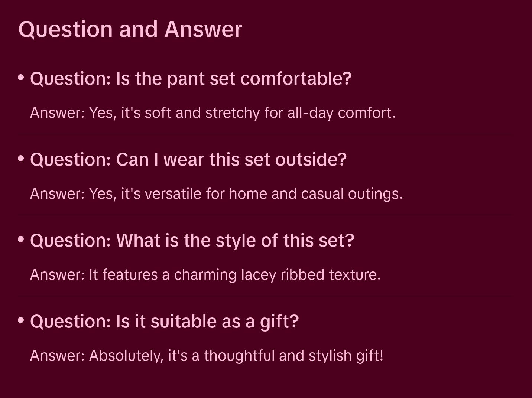Click the bullet next to the wear outside question
532x398 pixels.
pyautogui.click(x=21, y=159)
